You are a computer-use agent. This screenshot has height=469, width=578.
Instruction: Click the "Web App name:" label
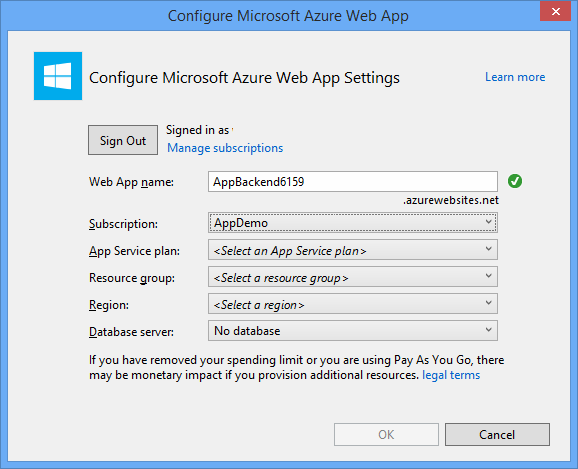tap(131, 182)
